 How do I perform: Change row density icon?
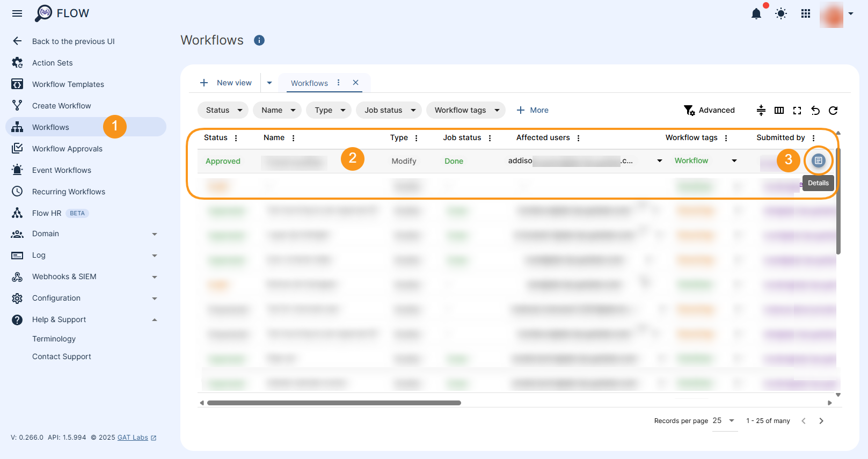pos(761,111)
